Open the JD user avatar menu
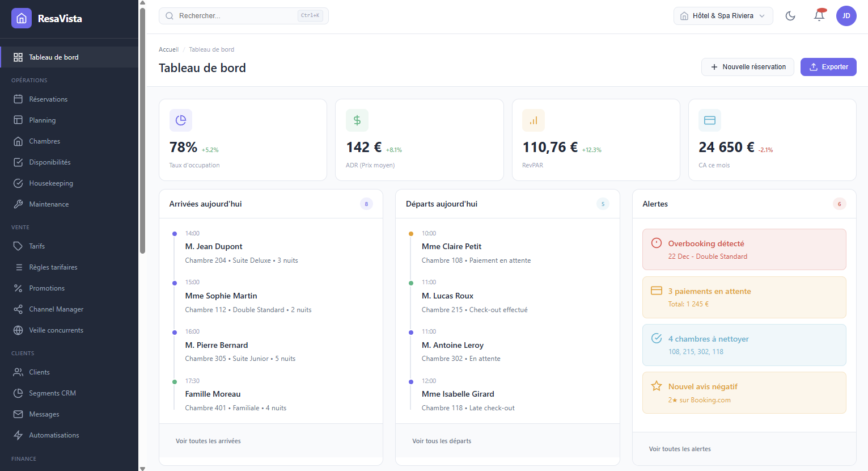Viewport: 868px width, 471px height. (x=846, y=16)
